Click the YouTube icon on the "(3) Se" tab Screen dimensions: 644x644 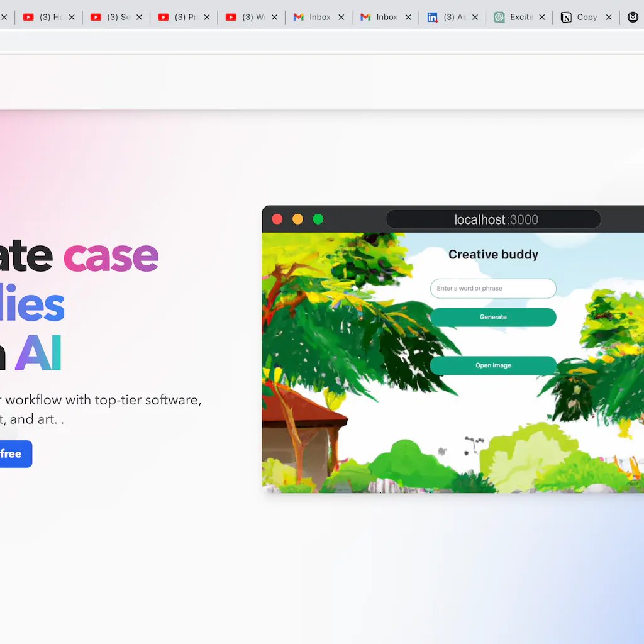pos(96,18)
